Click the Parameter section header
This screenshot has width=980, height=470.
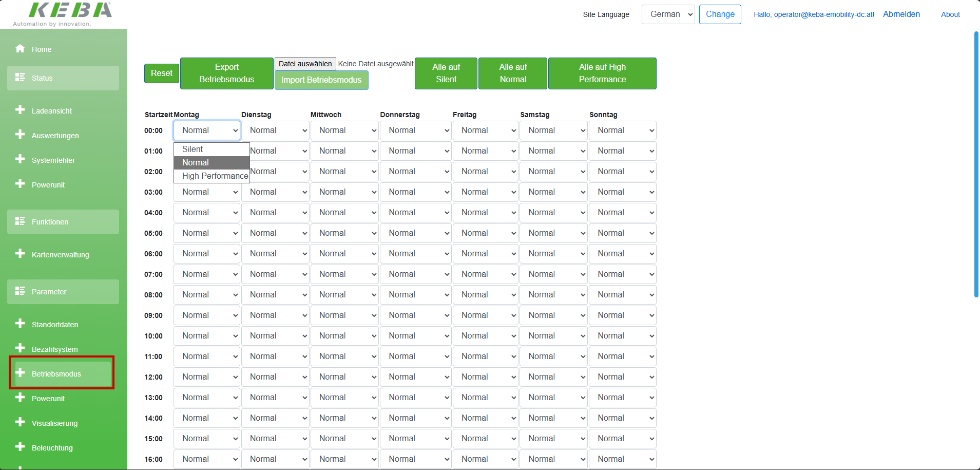click(63, 292)
